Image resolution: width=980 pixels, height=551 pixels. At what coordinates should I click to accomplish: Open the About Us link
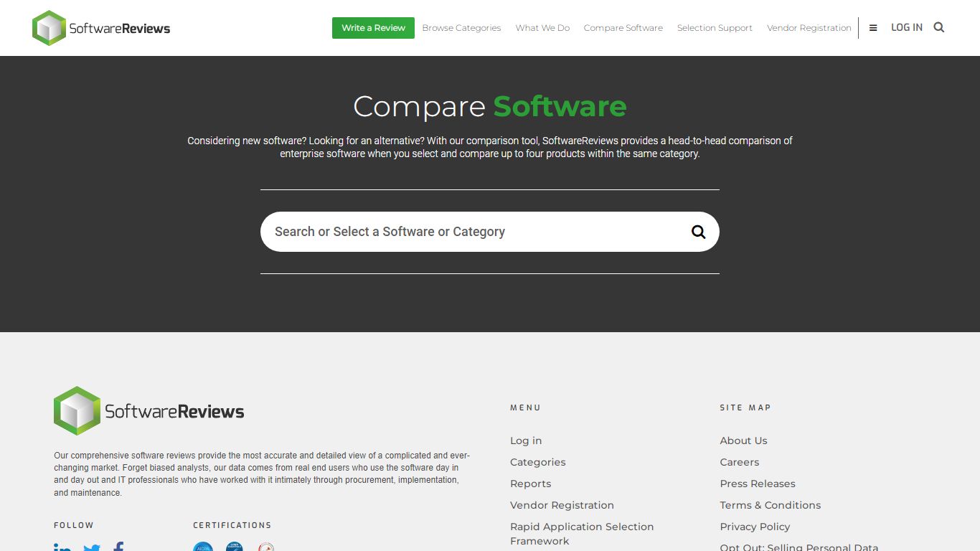744,441
